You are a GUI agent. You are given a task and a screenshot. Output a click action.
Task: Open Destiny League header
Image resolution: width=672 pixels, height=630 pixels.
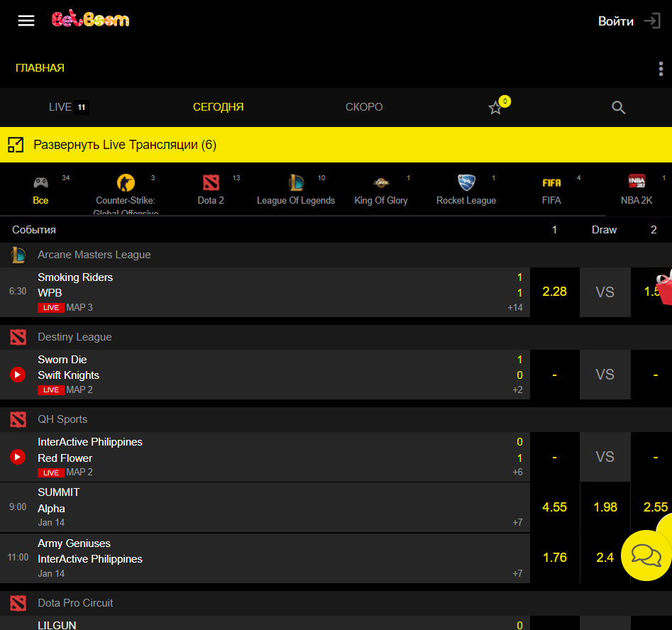click(336, 337)
